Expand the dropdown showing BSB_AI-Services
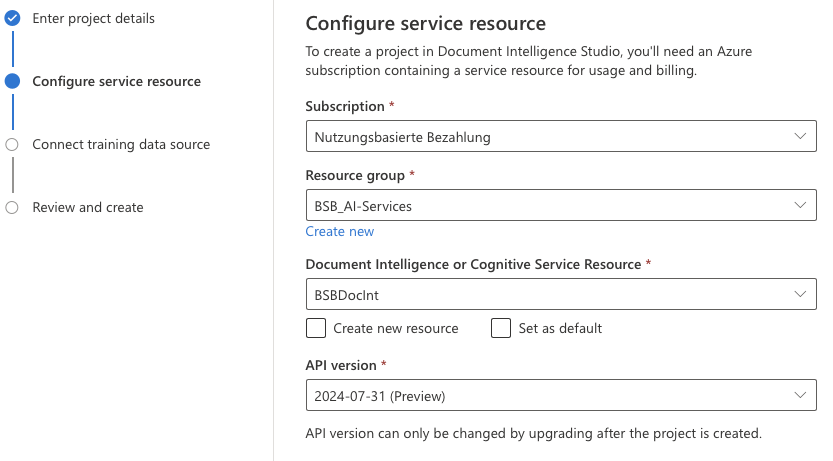Image resolution: width=833 pixels, height=461 pixels. (x=550, y=206)
